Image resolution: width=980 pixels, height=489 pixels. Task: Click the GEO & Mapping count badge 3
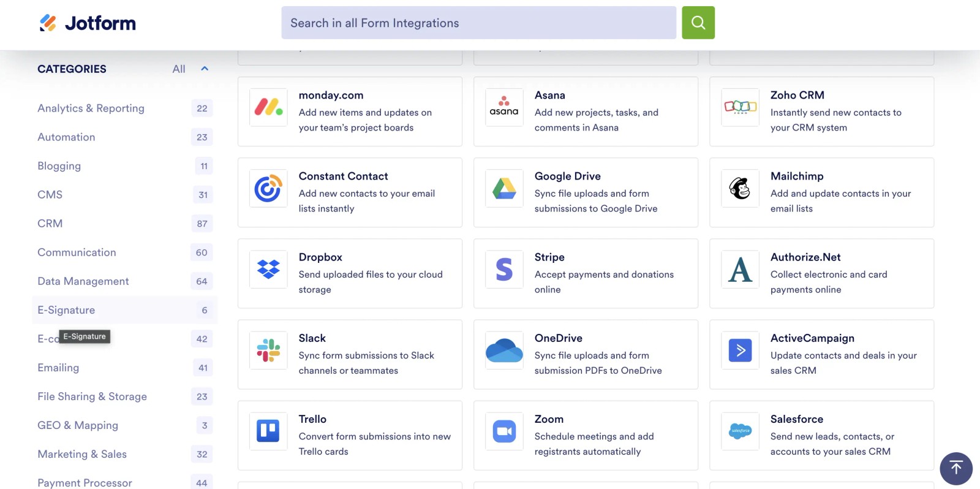click(x=205, y=425)
